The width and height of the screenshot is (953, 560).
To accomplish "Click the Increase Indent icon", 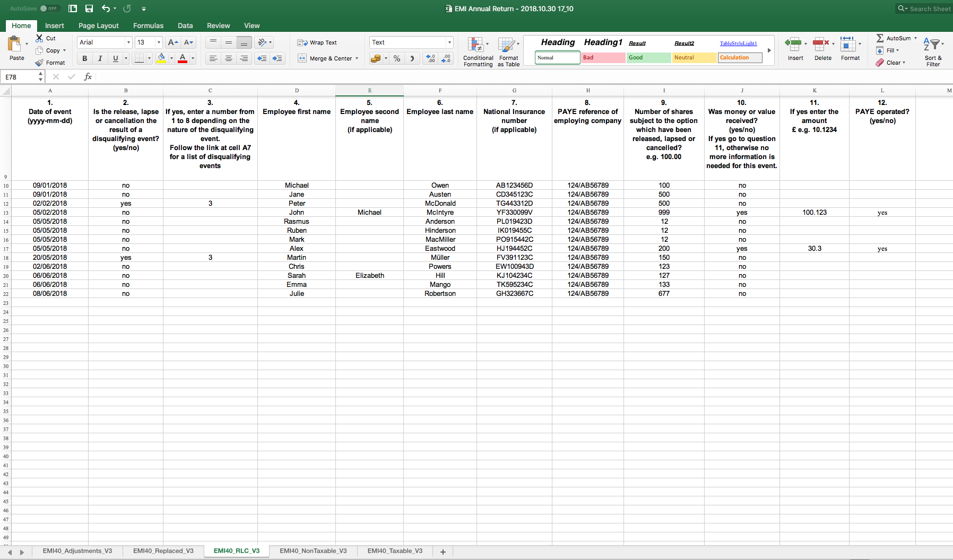I will [277, 58].
